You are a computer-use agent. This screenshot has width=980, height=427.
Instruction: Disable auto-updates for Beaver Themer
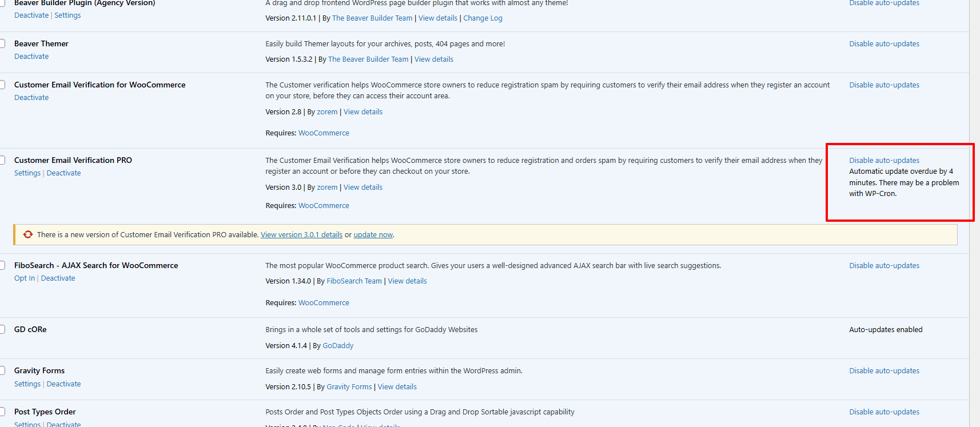pyautogui.click(x=884, y=44)
